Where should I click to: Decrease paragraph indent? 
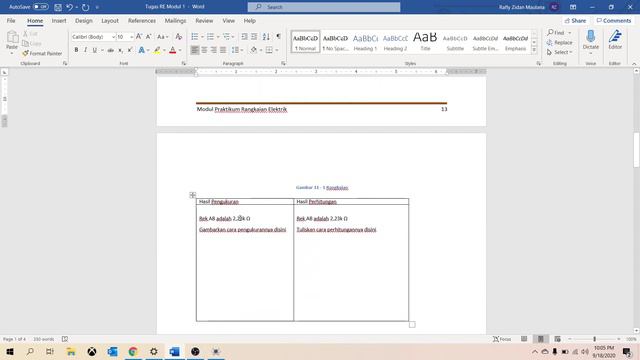pos(244,37)
